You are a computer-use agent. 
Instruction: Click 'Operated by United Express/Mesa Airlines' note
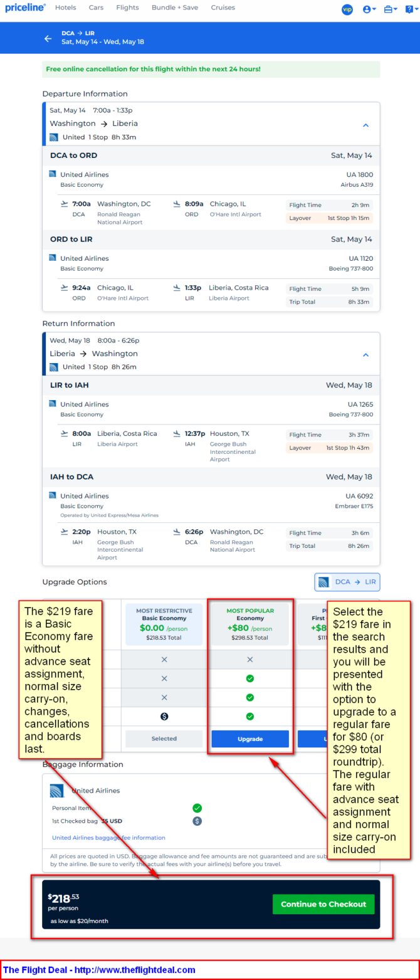click(x=110, y=515)
